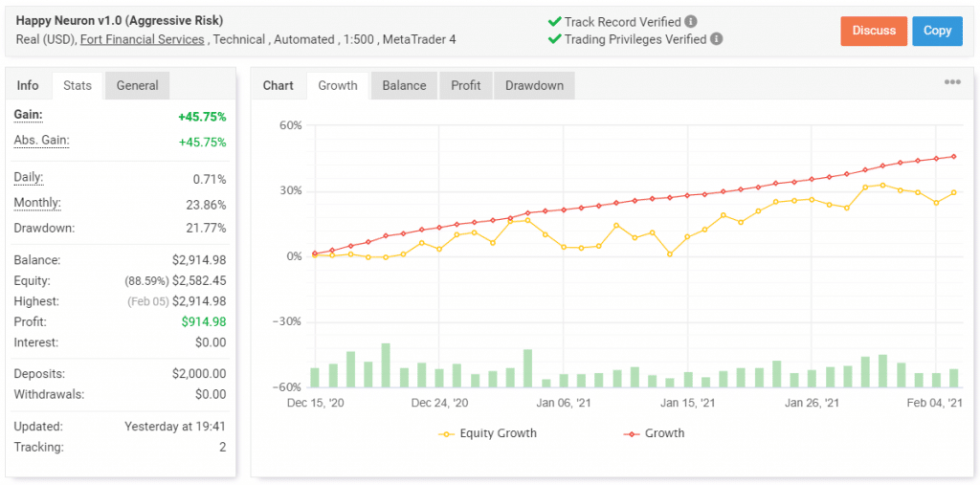Click the tallest green volume bar

386,365
